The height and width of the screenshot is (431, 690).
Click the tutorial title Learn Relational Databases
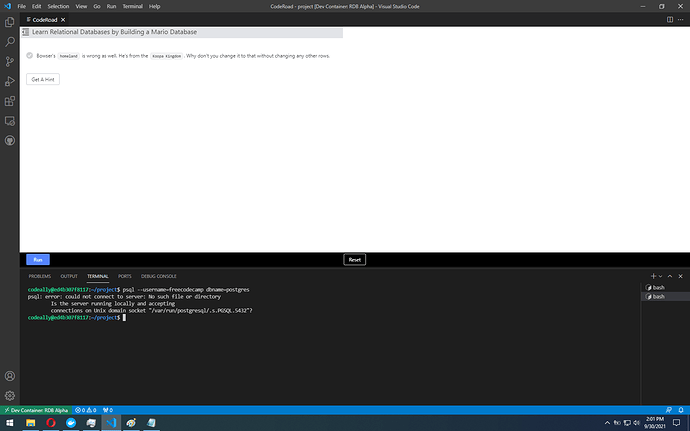tap(114, 32)
